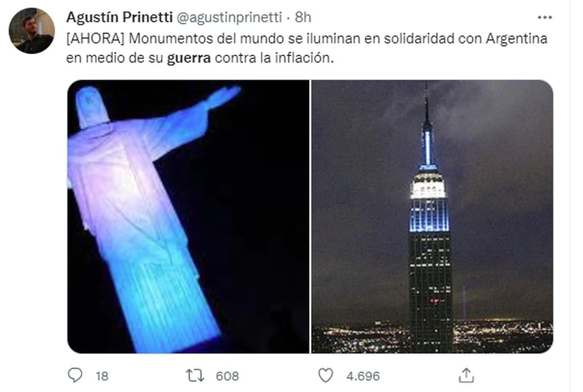Image resolution: width=583 pixels, height=392 pixels.
Task: Open the share upload icon
Action: coord(466,375)
